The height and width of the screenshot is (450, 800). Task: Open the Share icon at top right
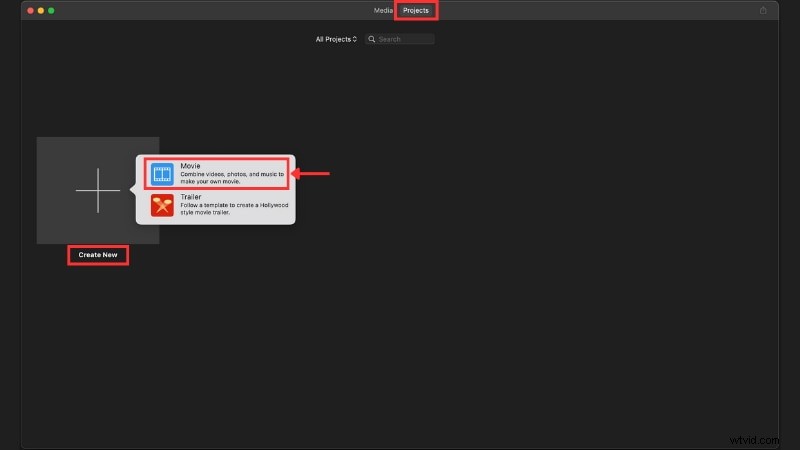pyautogui.click(x=763, y=10)
